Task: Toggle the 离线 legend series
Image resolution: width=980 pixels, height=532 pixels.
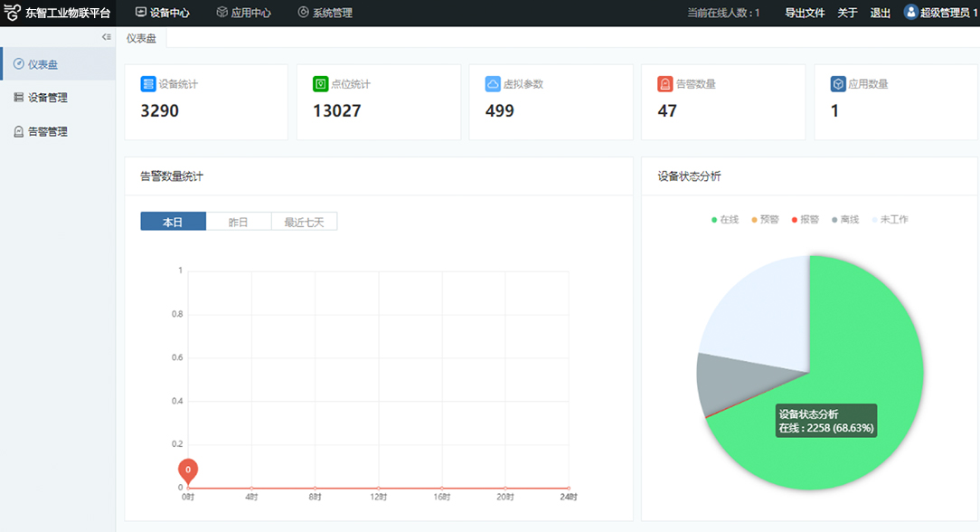Action: pyautogui.click(x=844, y=220)
